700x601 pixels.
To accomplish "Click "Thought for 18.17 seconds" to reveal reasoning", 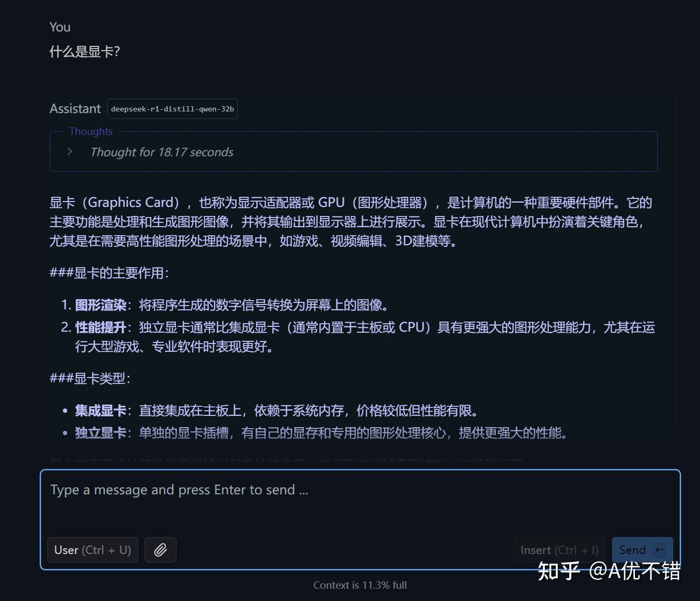I will point(162,152).
